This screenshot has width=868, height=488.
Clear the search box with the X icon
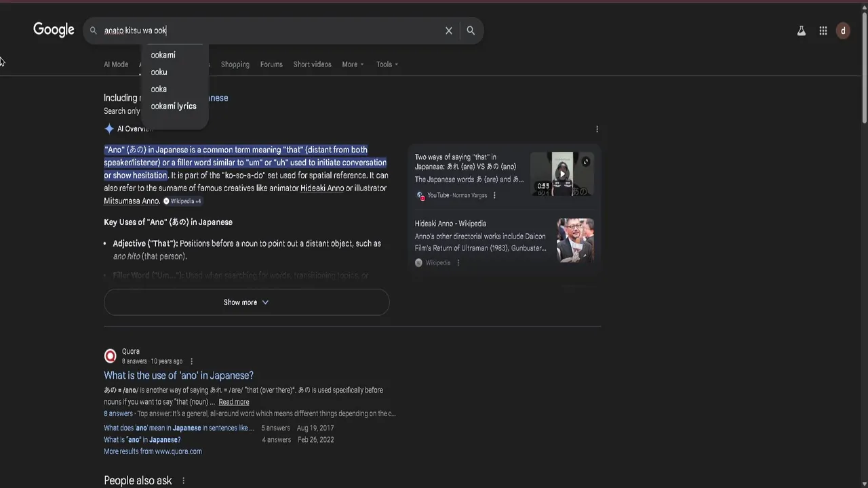coord(448,30)
